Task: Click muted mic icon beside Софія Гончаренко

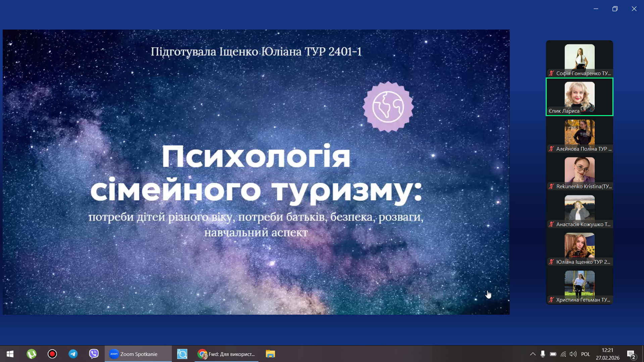Action: [x=551, y=73]
